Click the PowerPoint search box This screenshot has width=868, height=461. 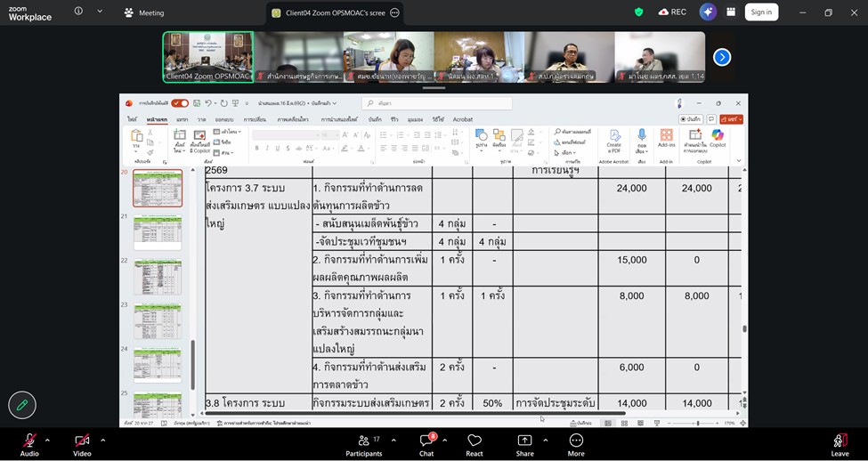pos(437,103)
